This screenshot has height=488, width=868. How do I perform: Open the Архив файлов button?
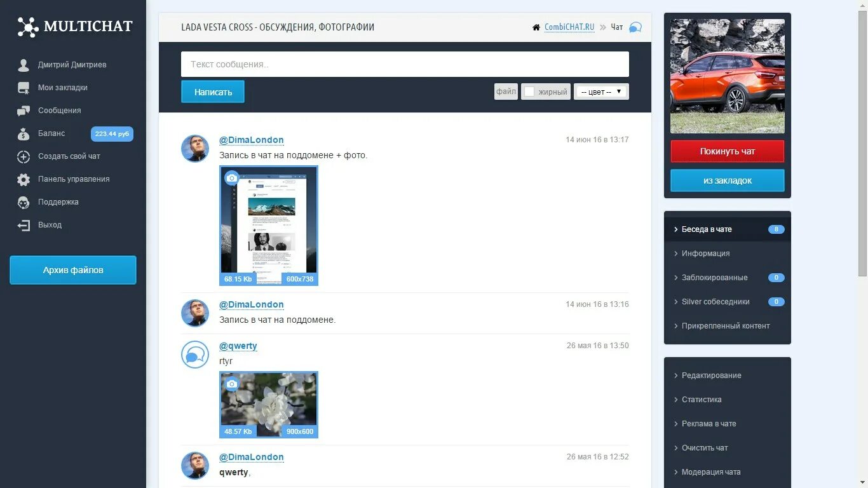pos(73,270)
